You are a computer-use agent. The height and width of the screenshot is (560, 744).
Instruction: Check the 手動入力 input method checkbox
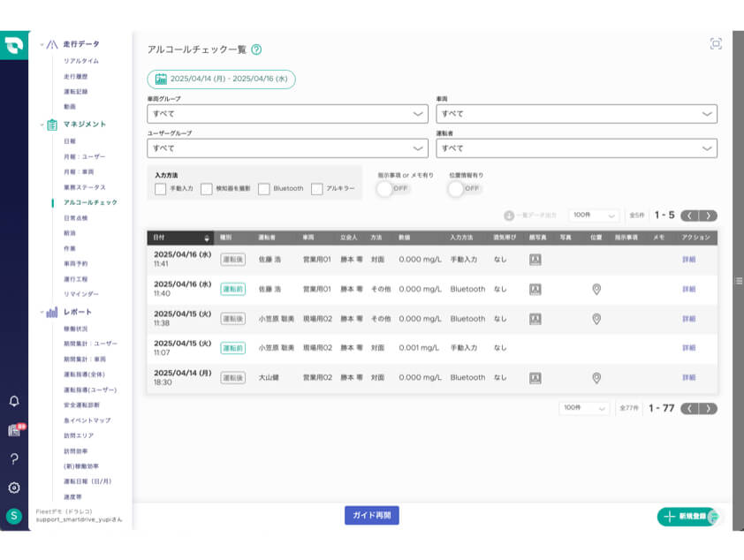click(x=161, y=189)
